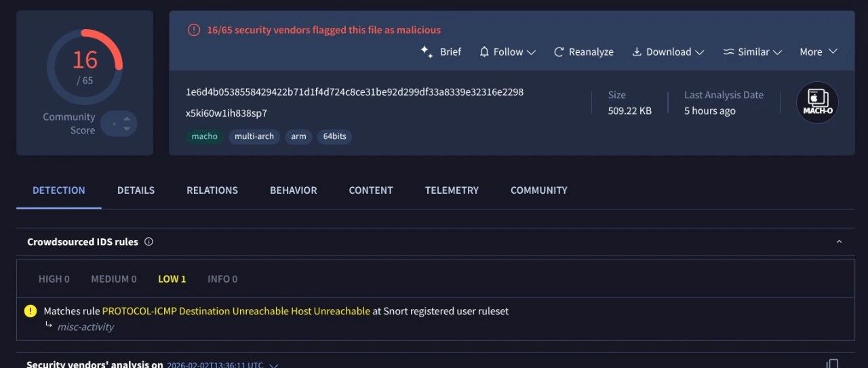Screen dimensions: 868x368
Task: Click the Reanalyze refresh icon
Action: (559, 52)
